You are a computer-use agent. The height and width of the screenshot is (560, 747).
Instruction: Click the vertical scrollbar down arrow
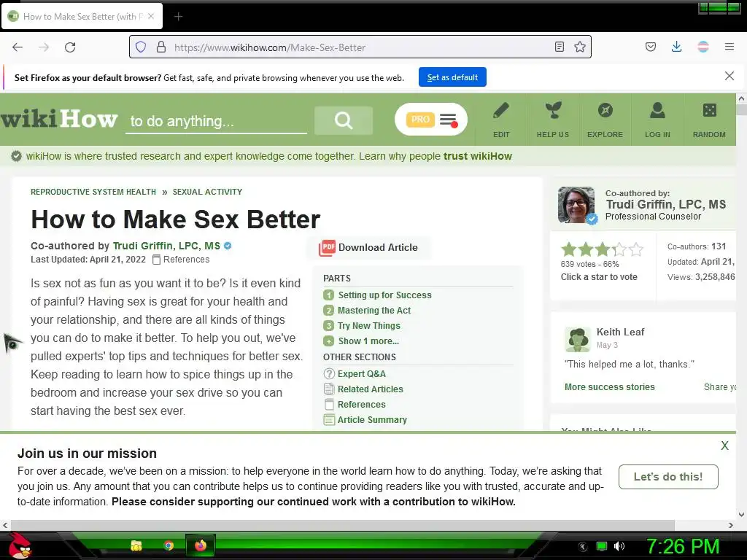pos(741,514)
